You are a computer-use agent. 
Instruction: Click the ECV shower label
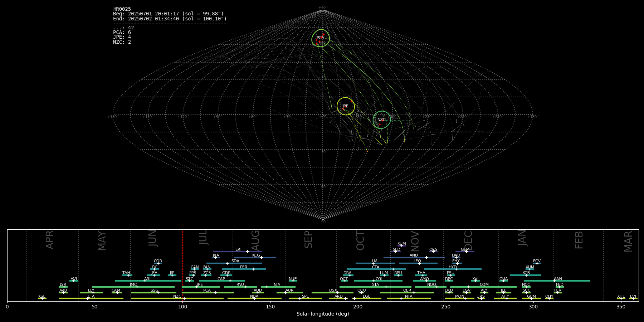click(x=537, y=261)
